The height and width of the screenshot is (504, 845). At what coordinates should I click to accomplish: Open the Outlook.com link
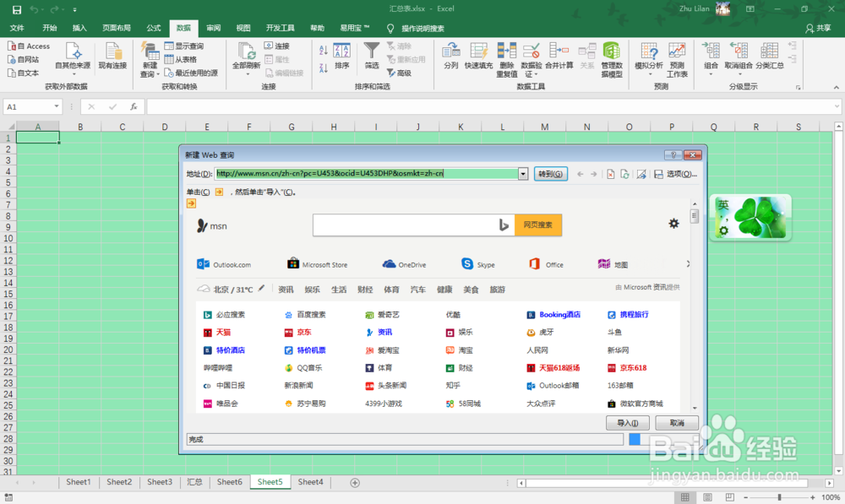click(224, 264)
